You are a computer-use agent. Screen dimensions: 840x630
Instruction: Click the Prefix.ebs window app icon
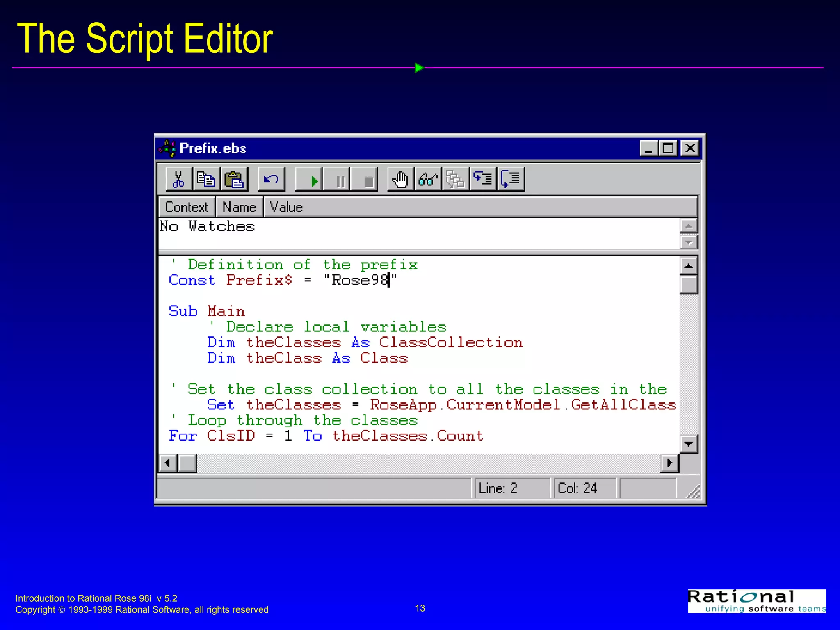click(x=167, y=148)
